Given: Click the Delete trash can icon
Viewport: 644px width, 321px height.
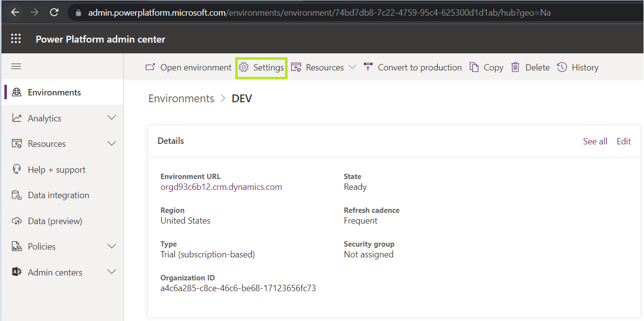Looking at the screenshot, I should pyautogui.click(x=515, y=68).
